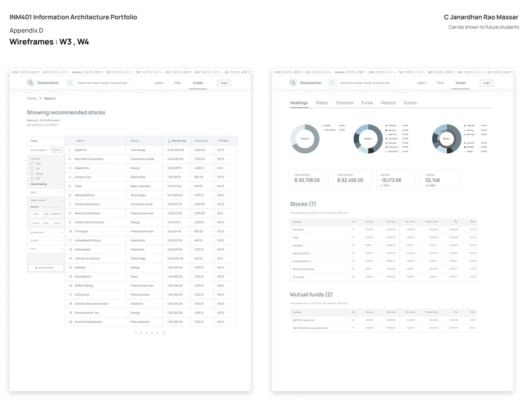Click sort arrow on Market cap column
Image resolution: width=532 pixels, height=409 pixels.
coord(168,141)
